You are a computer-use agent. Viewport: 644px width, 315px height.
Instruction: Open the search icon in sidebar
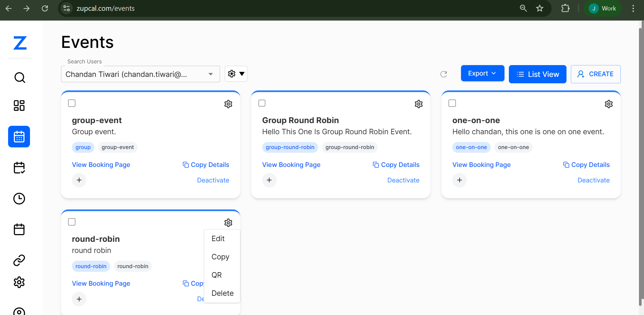[x=20, y=78]
